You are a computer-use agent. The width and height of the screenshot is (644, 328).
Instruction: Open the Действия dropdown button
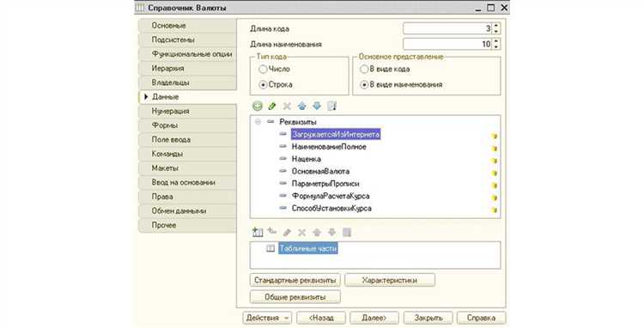(267, 318)
